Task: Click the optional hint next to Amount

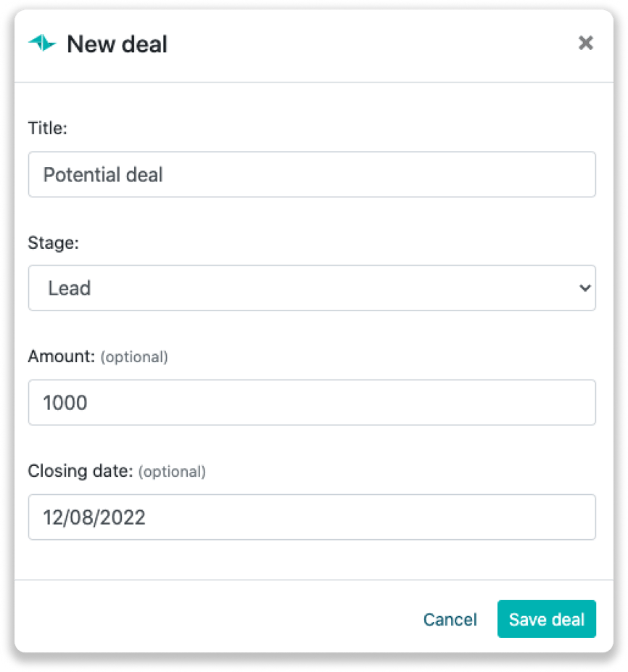Action: [133, 357]
